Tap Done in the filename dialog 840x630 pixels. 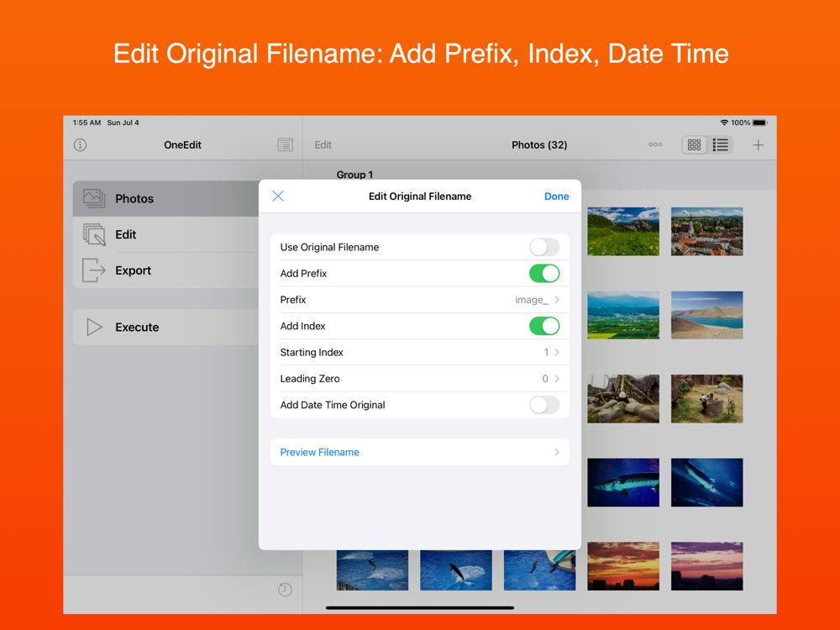pos(556,196)
